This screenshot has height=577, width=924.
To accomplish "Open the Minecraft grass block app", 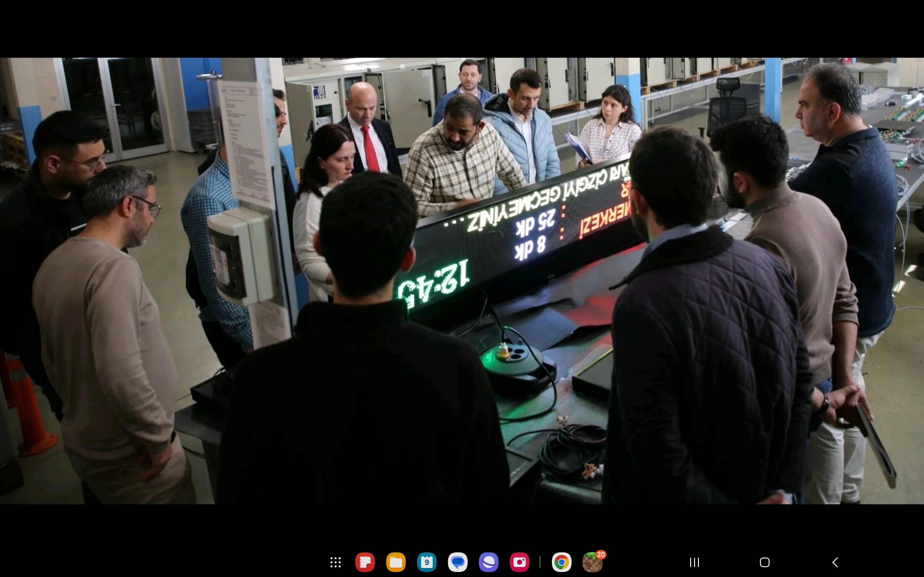I will click(591, 563).
